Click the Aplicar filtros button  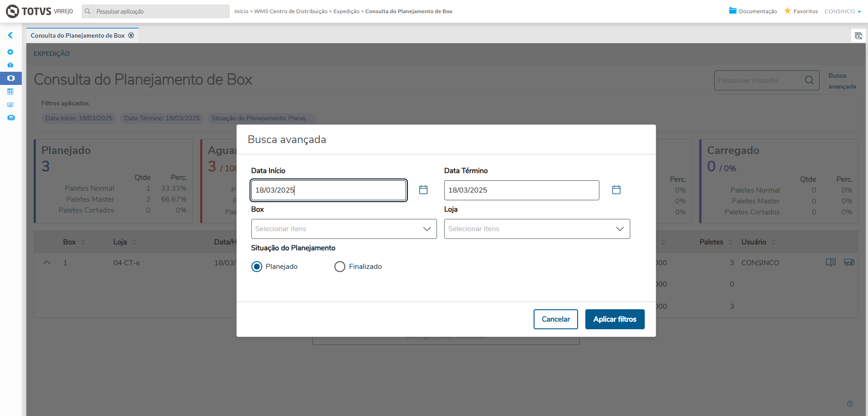615,319
